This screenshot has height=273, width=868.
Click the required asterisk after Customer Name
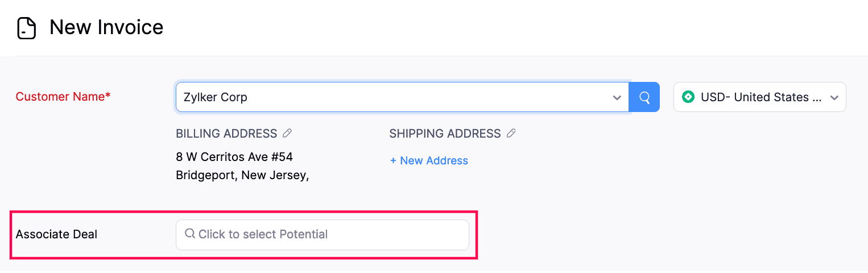click(x=108, y=96)
